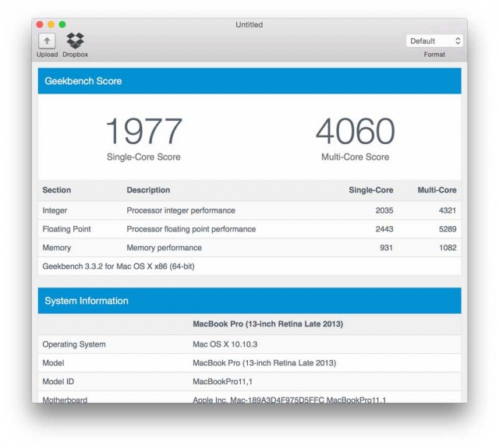Maximize the window using green button

coord(62,25)
